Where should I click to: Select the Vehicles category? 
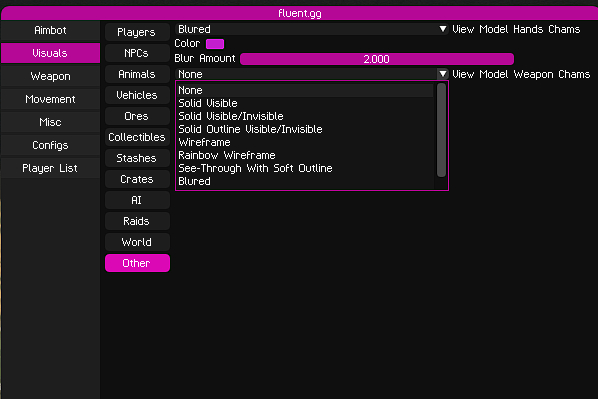[137, 95]
